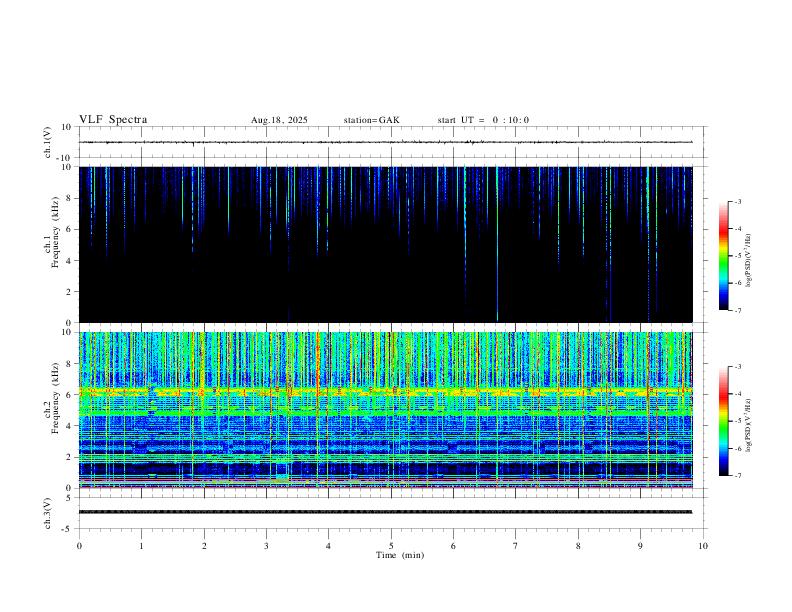Click the Aug.18, 2025 date label
This screenshot has height=612, width=792.
point(279,120)
